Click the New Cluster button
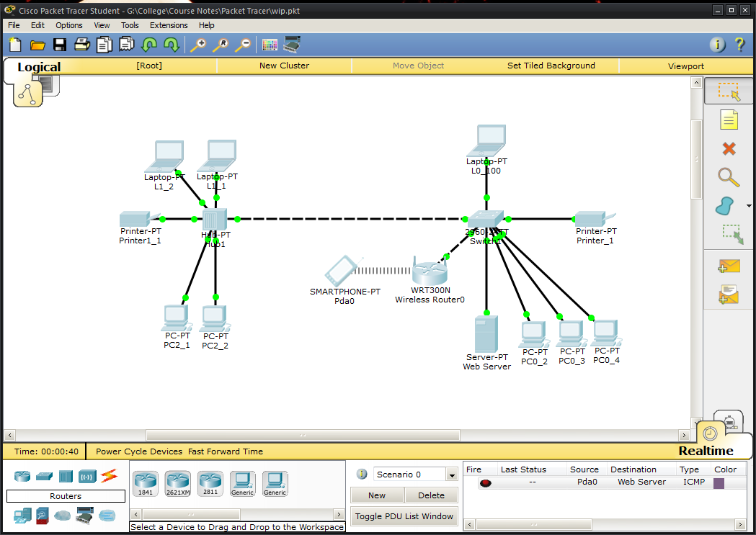The image size is (756, 535). coord(284,66)
